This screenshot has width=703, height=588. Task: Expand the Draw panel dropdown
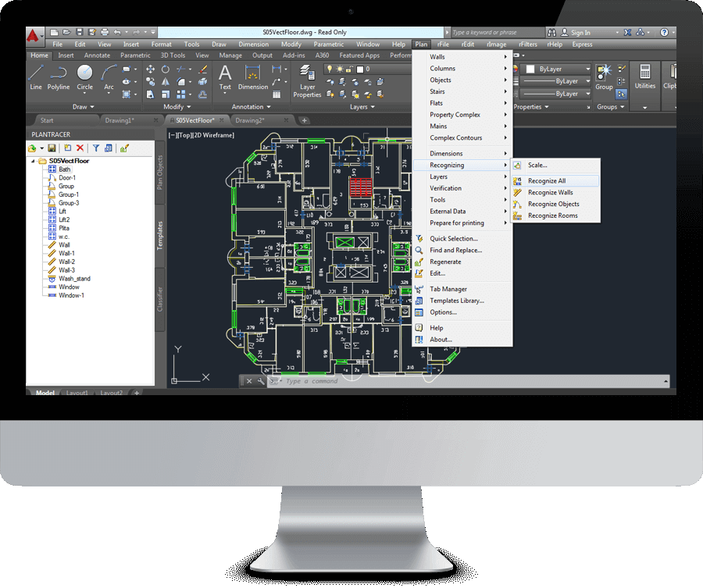(x=84, y=107)
